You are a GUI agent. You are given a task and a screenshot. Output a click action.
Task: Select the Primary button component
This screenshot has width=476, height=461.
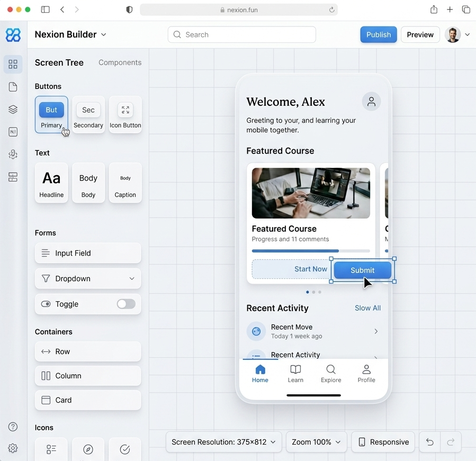point(51,115)
